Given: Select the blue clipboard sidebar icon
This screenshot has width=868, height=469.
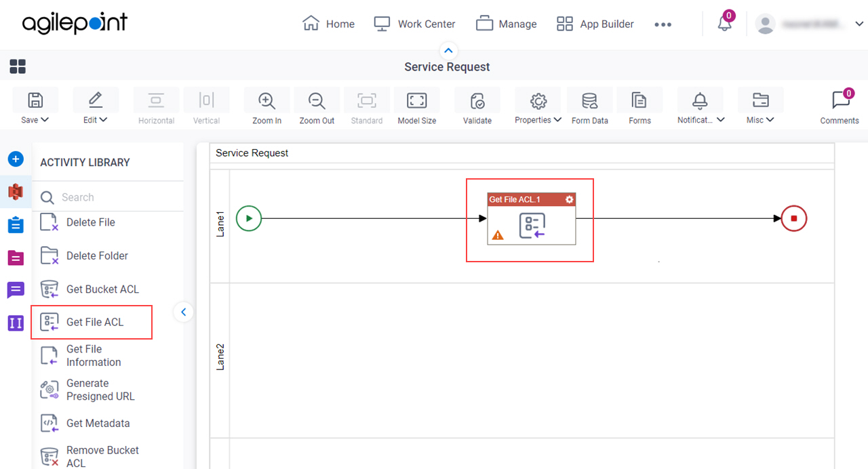Looking at the screenshot, I should [x=16, y=225].
